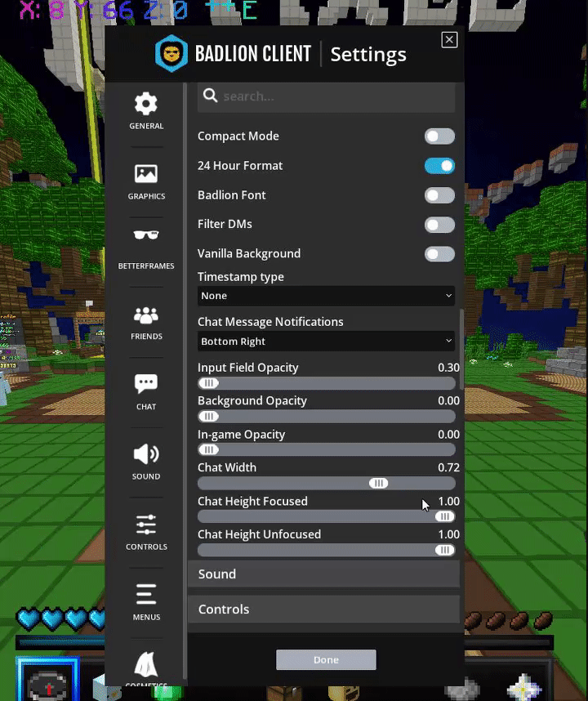Open the Menus lines icon
Image resolution: width=588 pixels, height=701 pixels.
[146, 594]
